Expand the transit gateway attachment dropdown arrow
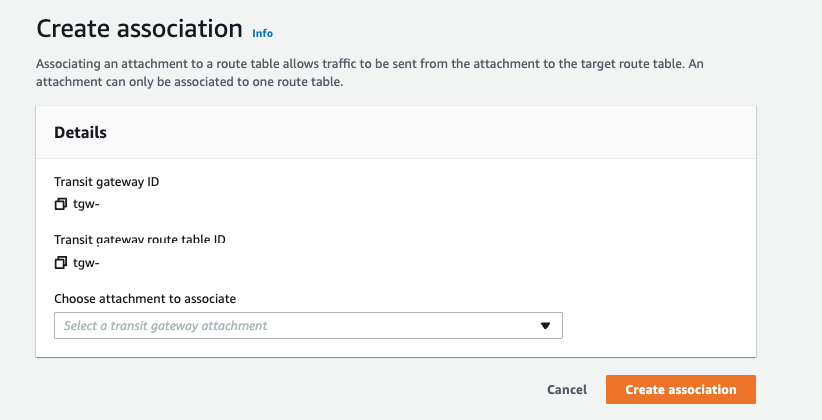The width and height of the screenshot is (822, 420). tap(545, 326)
